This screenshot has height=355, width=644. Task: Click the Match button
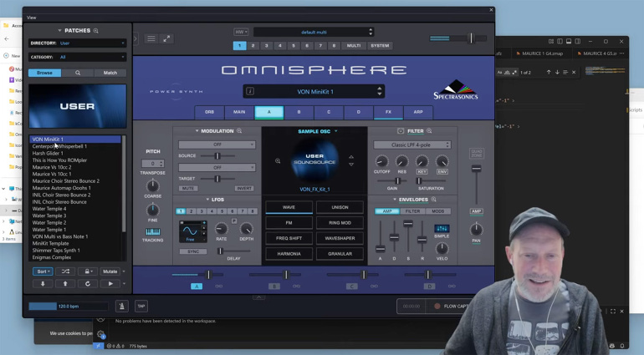point(110,73)
